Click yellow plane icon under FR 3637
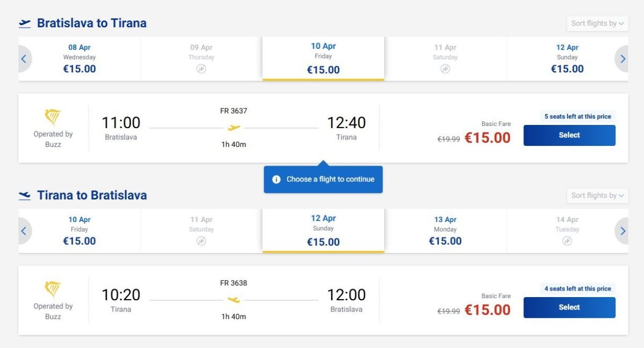The image size is (644, 348). click(234, 128)
